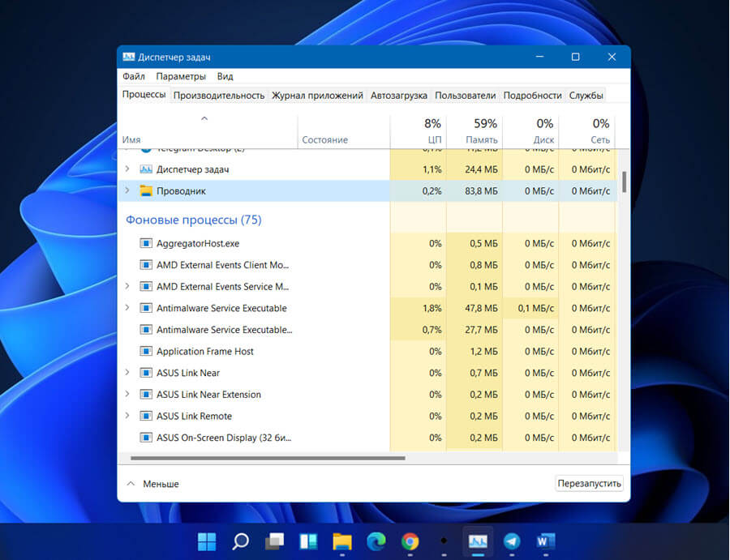
Task: Select the Application Frame Host row name
Action: click(205, 351)
